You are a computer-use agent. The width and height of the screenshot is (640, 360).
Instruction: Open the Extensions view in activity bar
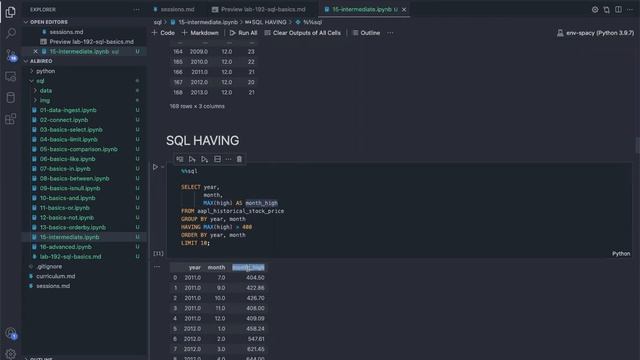pyautogui.click(x=11, y=119)
